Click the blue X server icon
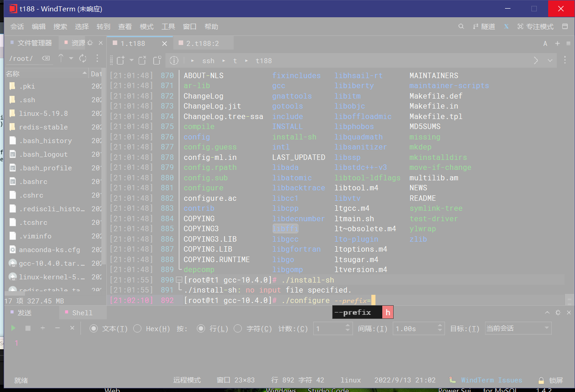The width and height of the screenshot is (575, 392). [506, 27]
